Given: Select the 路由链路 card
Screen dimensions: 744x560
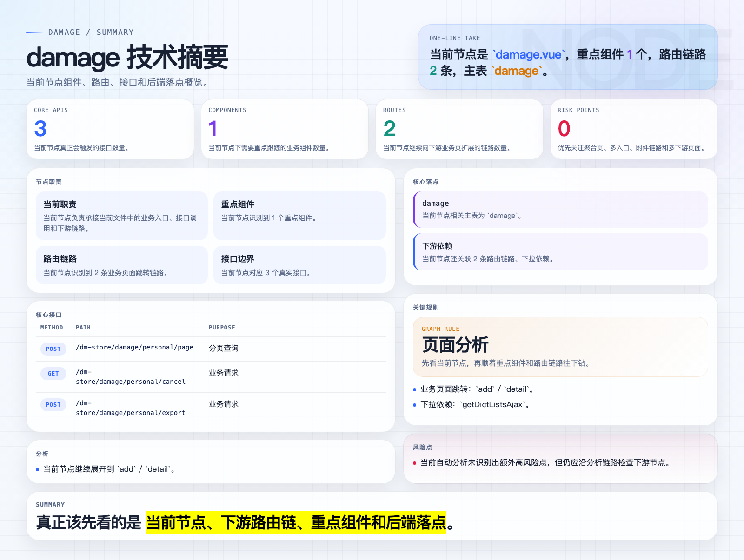Looking at the screenshot, I should pyautogui.click(x=122, y=265).
